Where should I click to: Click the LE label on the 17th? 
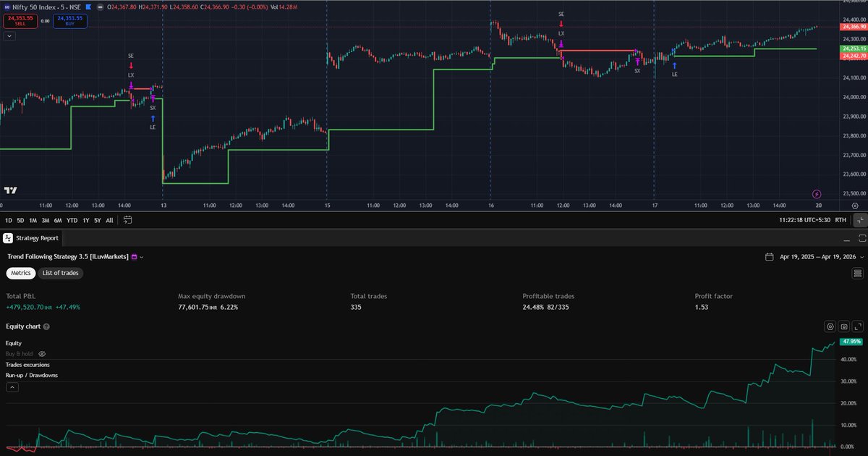[675, 75]
